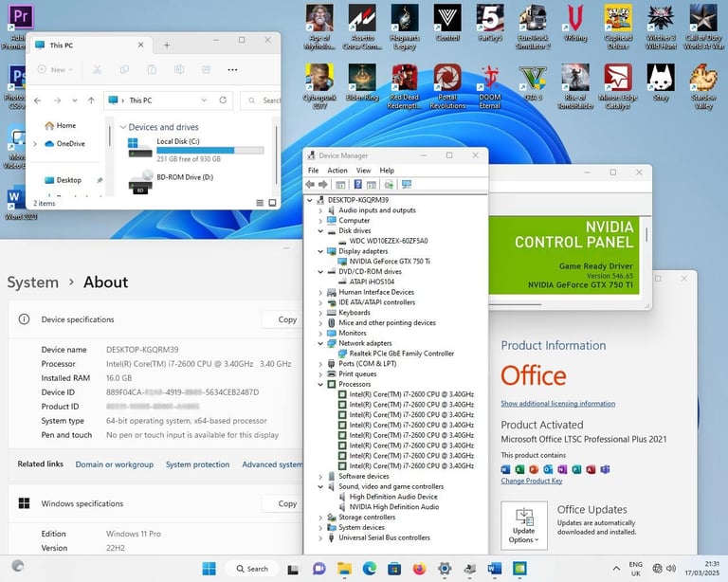Screen dimensions: 728x582
Task: Click Local Disk (C:) usage bar
Action: tap(210, 150)
